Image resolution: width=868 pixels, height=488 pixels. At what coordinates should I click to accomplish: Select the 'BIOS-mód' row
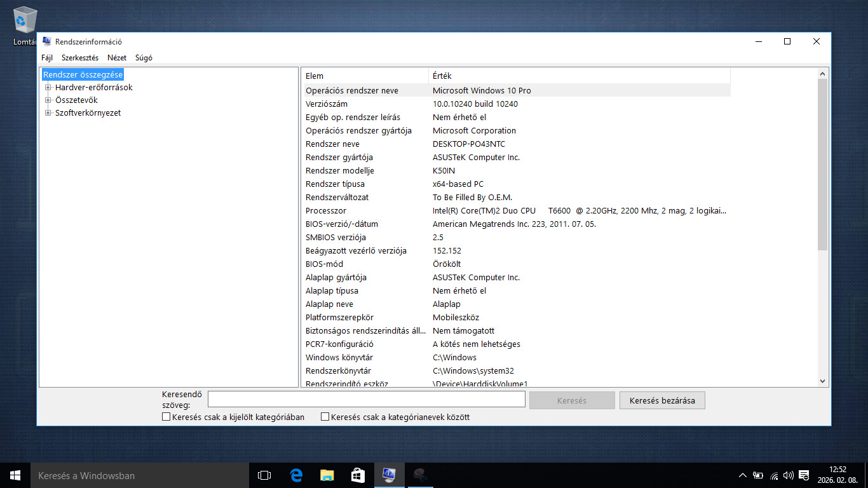click(x=517, y=264)
